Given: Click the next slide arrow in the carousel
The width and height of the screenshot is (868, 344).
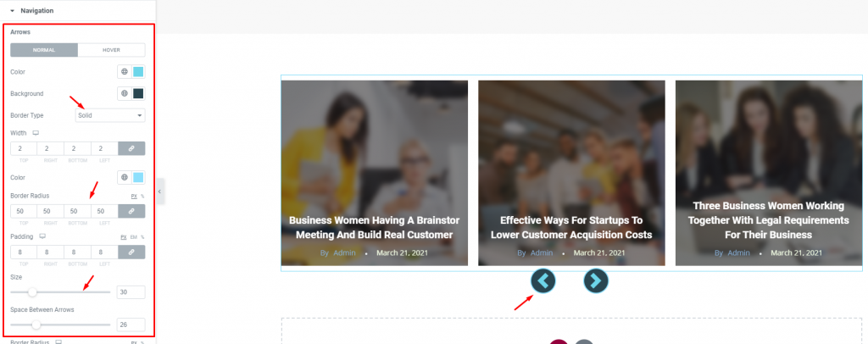Looking at the screenshot, I should point(596,281).
